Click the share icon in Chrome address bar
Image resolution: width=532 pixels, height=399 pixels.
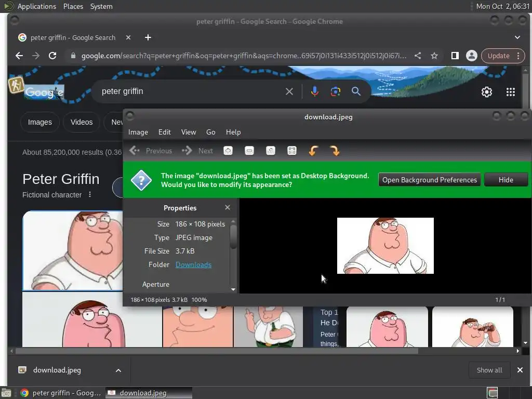click(x=418, y=56)
